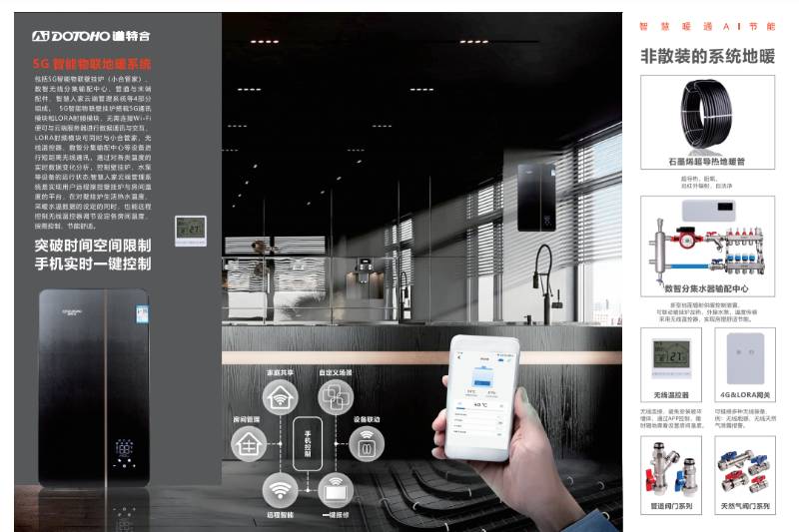
Task: Open the 房间管理 room management icon
Action: pos(249,444)
